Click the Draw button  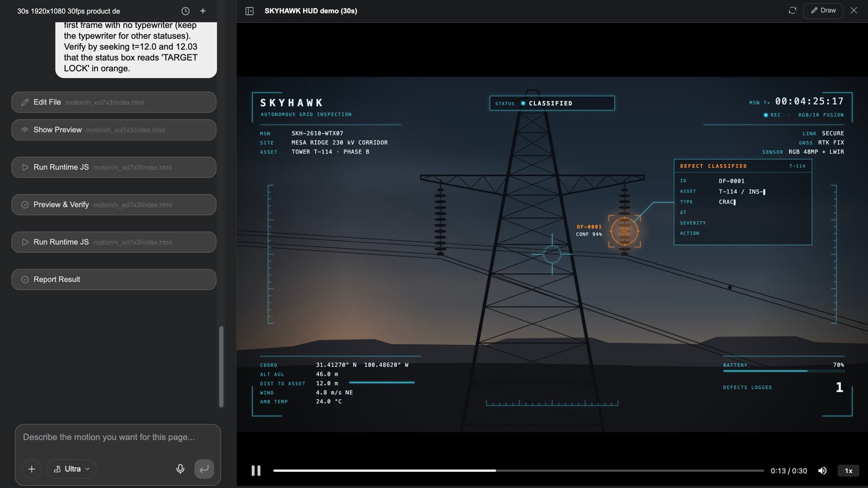(823, 10)
